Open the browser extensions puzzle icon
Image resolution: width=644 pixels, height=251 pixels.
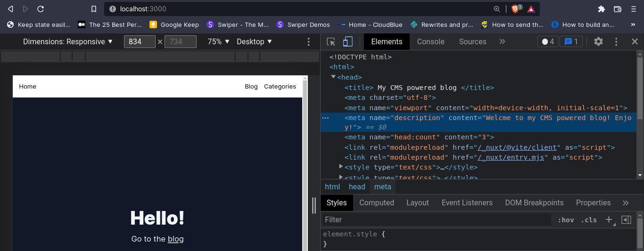pos(601,9)
